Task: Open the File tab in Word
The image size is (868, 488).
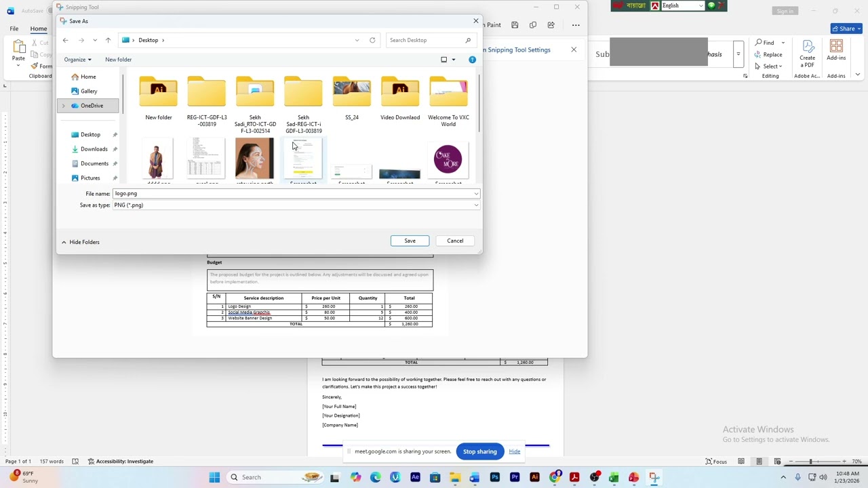Action: point(14,28)
